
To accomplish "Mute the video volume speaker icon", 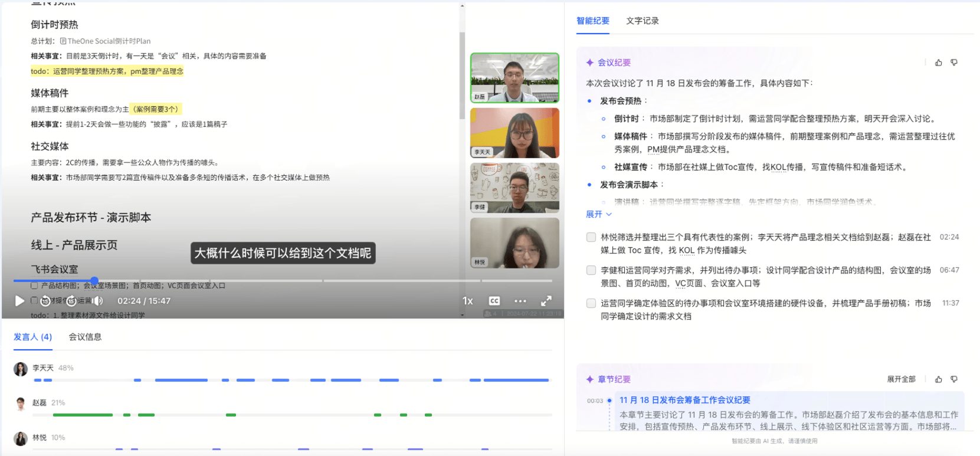I will 97,301.
